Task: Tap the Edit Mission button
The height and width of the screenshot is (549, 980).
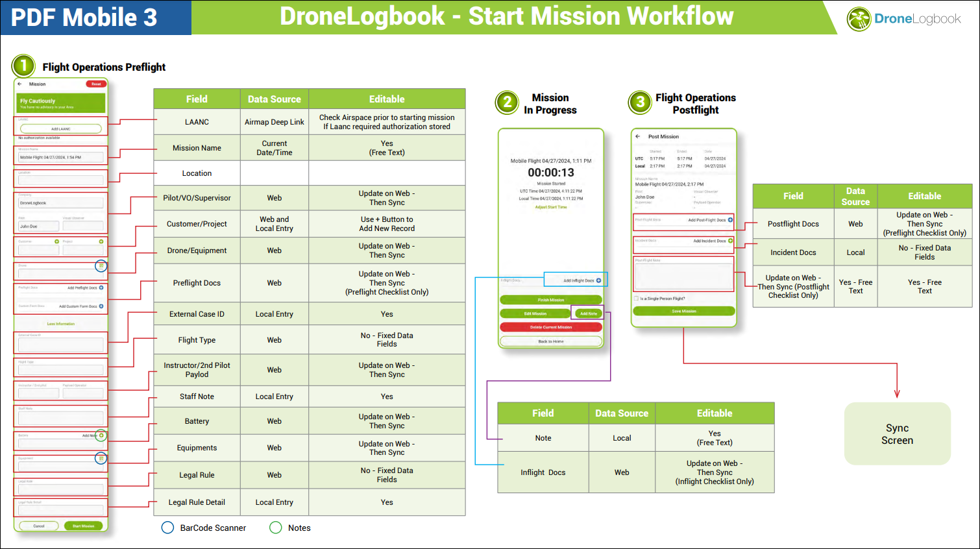Action: tap(535, 313)
